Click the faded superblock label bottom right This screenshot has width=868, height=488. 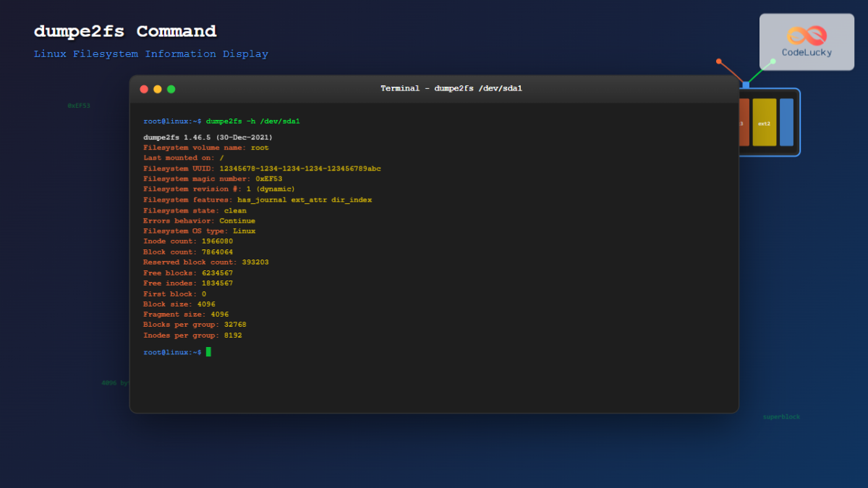coord(782,416)
